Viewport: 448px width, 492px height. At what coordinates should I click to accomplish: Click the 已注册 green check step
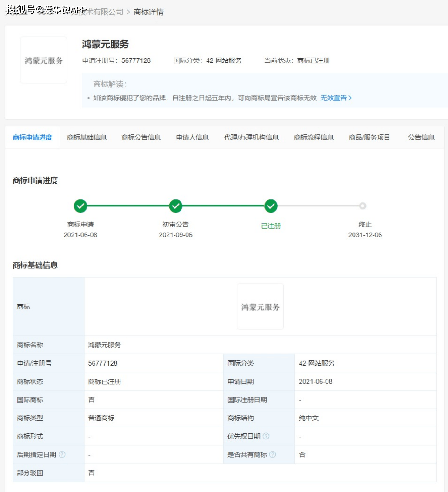(x=271, y=206)
